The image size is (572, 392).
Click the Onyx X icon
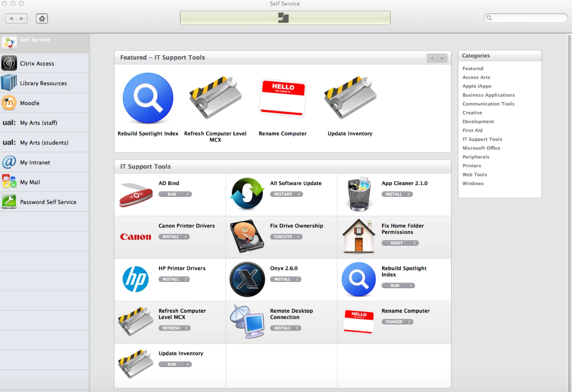click(247, 279)
